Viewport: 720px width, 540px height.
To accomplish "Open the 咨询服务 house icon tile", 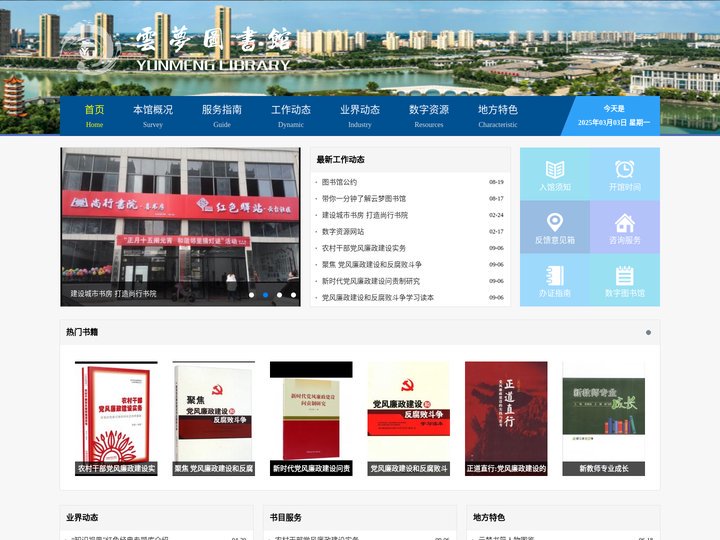I will tap(624, 227).
